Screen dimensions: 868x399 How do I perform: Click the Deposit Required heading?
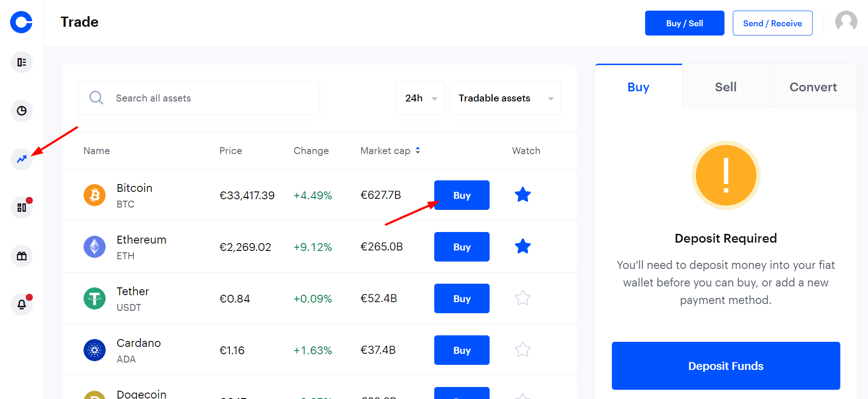726,238
